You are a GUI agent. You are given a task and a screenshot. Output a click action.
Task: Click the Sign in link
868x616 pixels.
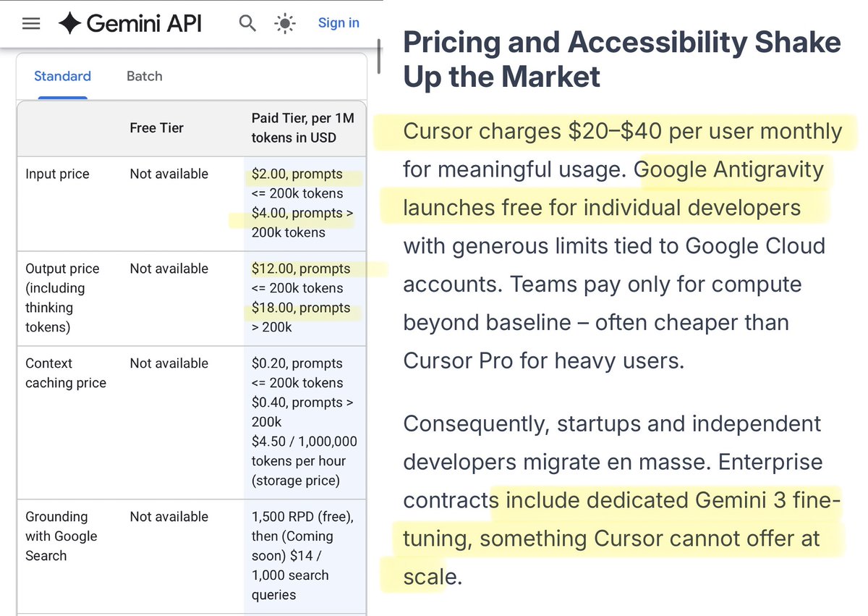(339, 22)
